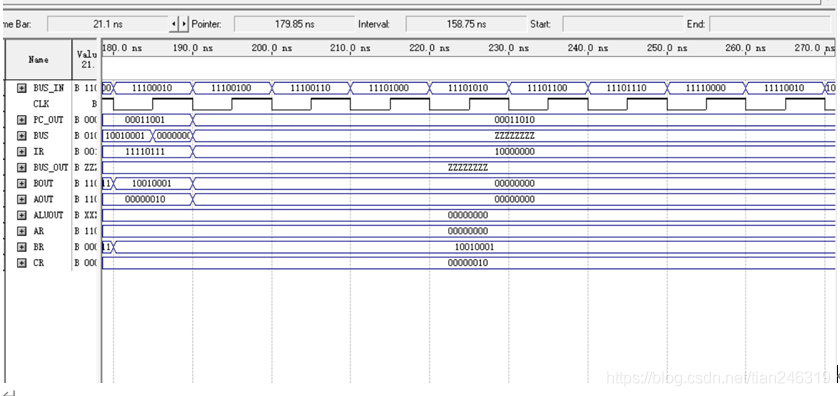Screen dimensions: 840x396
Task: Expand the BOUT signal group
Action: coord(21,183)
